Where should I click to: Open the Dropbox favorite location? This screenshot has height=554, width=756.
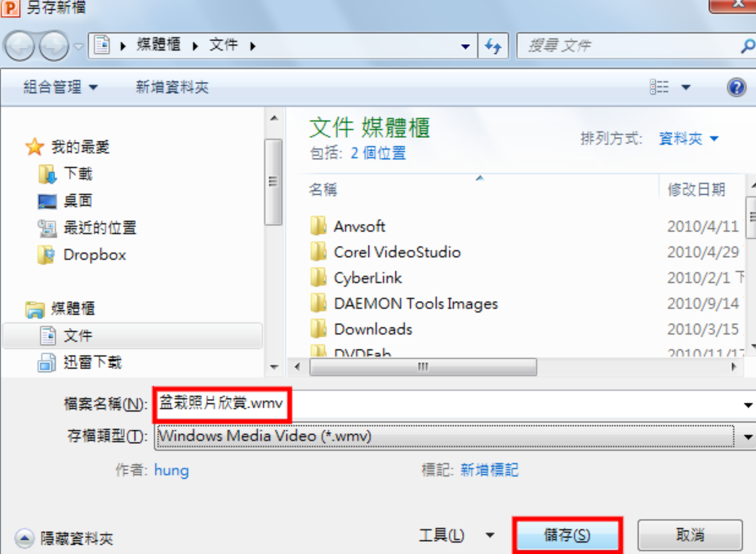pyautogui.click(x=82, y=255)
